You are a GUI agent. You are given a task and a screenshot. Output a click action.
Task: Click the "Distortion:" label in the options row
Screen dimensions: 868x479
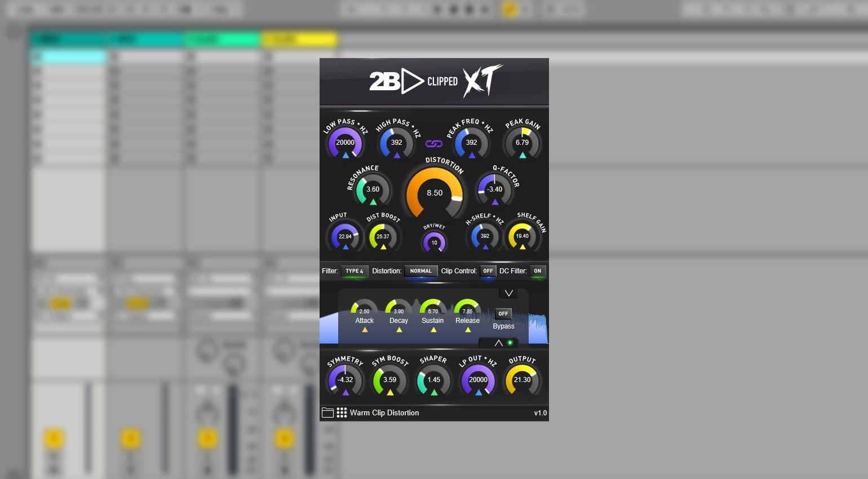click(x=387, y=271)
